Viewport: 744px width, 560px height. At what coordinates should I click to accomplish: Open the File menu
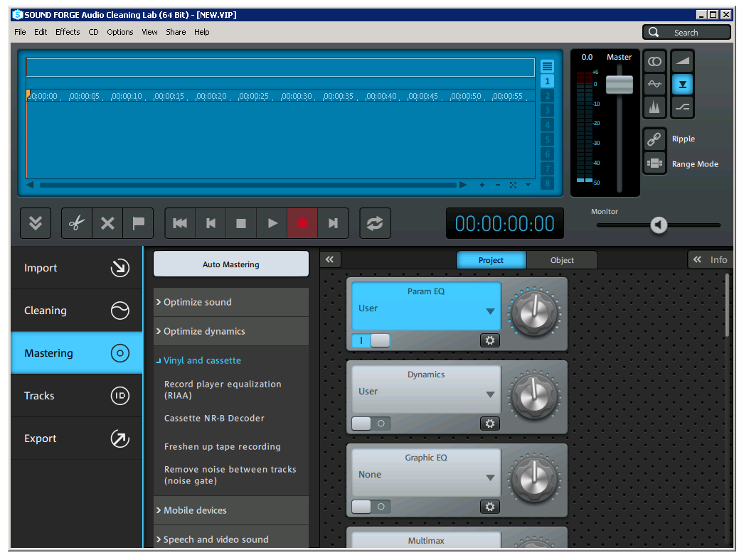point(21,32)
